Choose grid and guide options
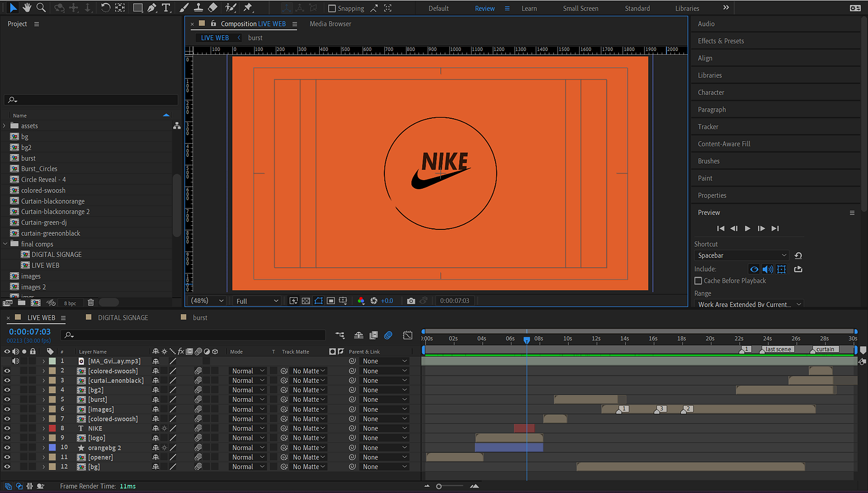Image resolution: width=868 pixels, height=493 pixels. (343, 300)
